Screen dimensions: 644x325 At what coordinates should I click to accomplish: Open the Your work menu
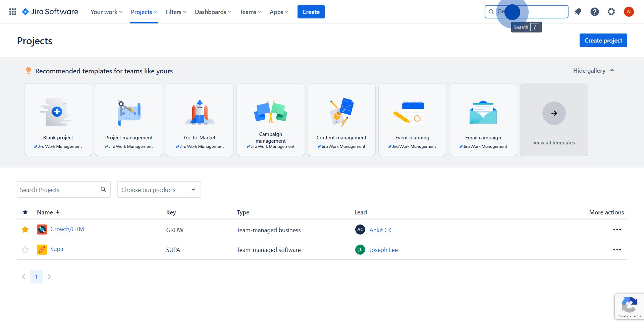(x=107, y=12)
